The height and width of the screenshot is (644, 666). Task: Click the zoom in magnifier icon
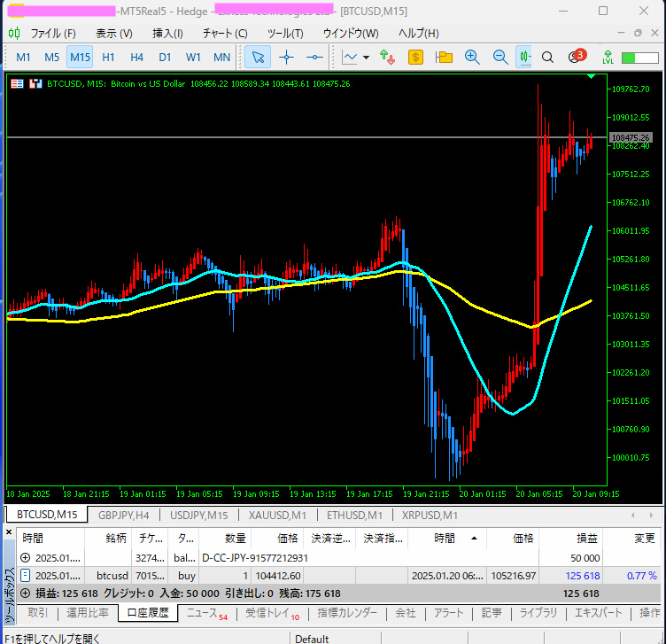coord(472,58)
